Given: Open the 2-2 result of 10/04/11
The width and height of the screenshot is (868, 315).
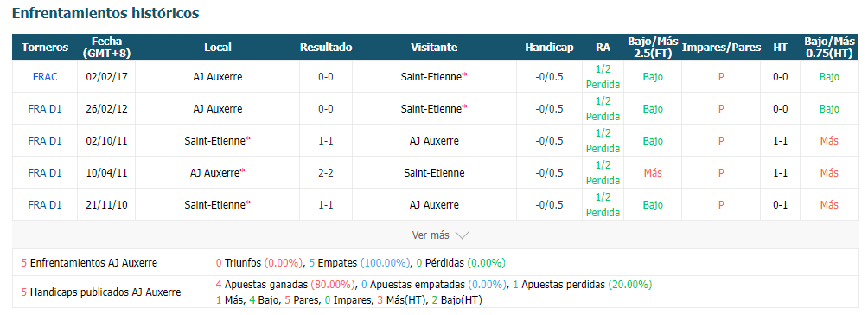Looking at the screenshot, I should [325, 173].
